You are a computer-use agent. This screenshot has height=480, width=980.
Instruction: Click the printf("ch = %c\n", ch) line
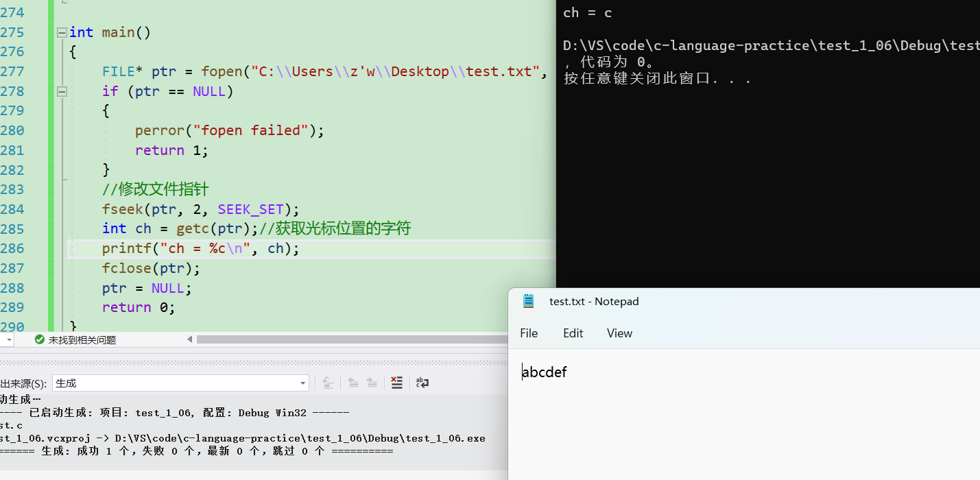coord(201,248)
